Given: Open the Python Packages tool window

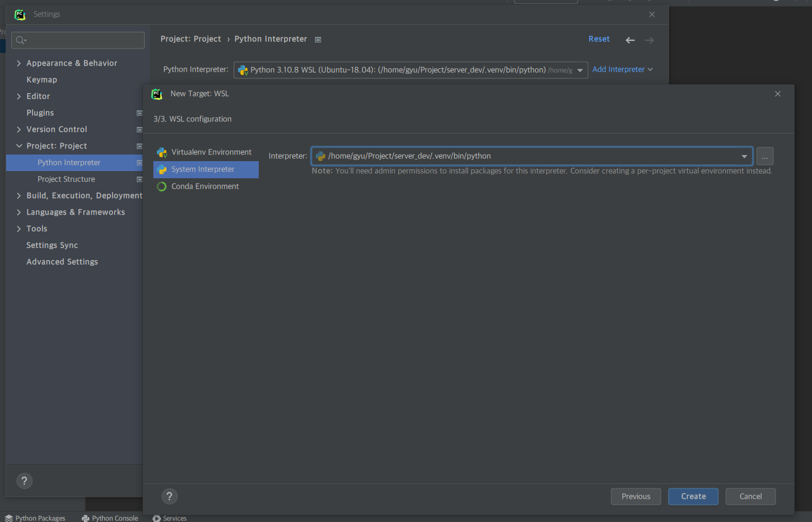Looking at the screenshot, I should [35, 518].
